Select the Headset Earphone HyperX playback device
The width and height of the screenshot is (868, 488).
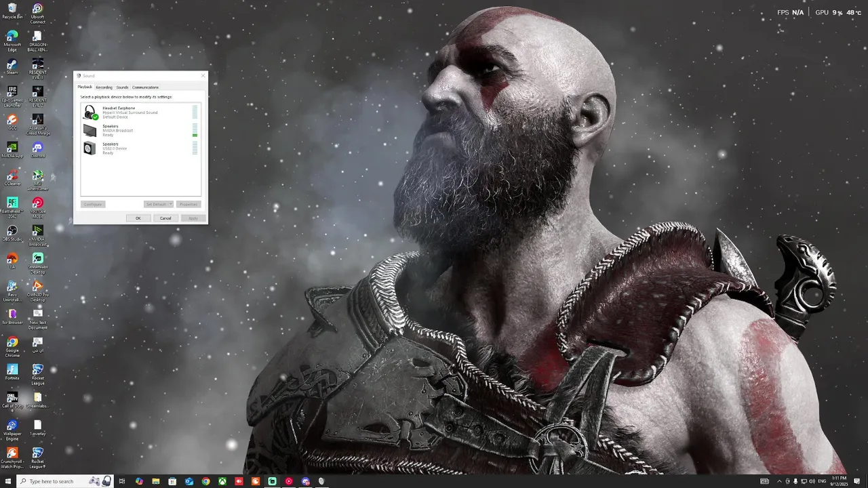140,113
